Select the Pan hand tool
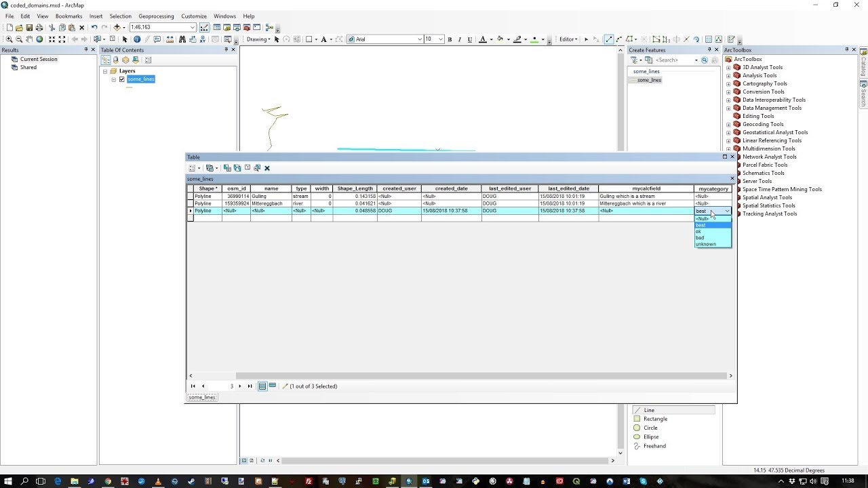Viewport: 868px width, 488px height. click(x=29, y=39)
